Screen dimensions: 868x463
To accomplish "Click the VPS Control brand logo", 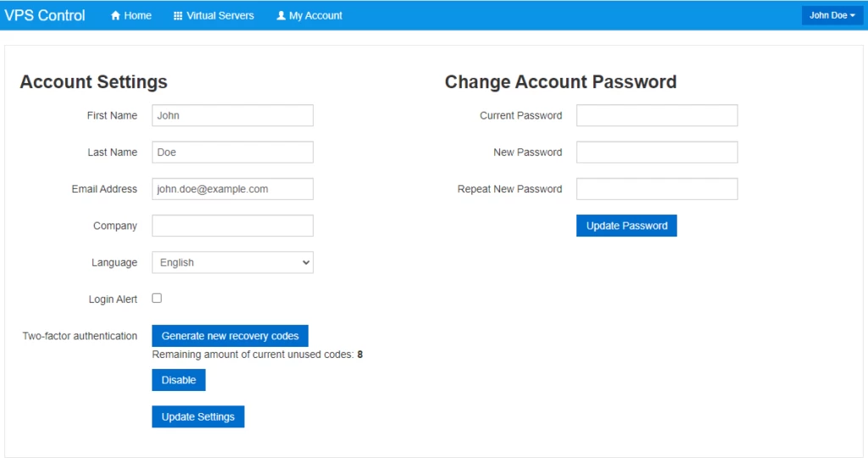I will pos(45,15).
